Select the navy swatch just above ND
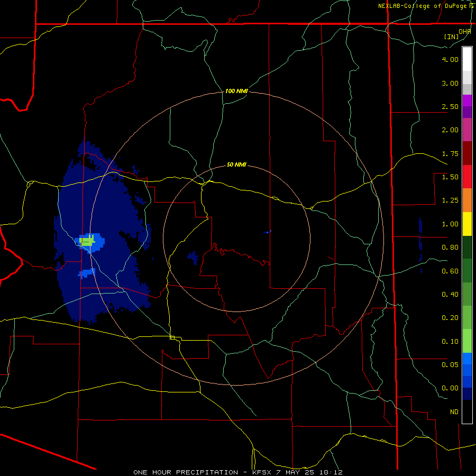 tap(467, 393)
